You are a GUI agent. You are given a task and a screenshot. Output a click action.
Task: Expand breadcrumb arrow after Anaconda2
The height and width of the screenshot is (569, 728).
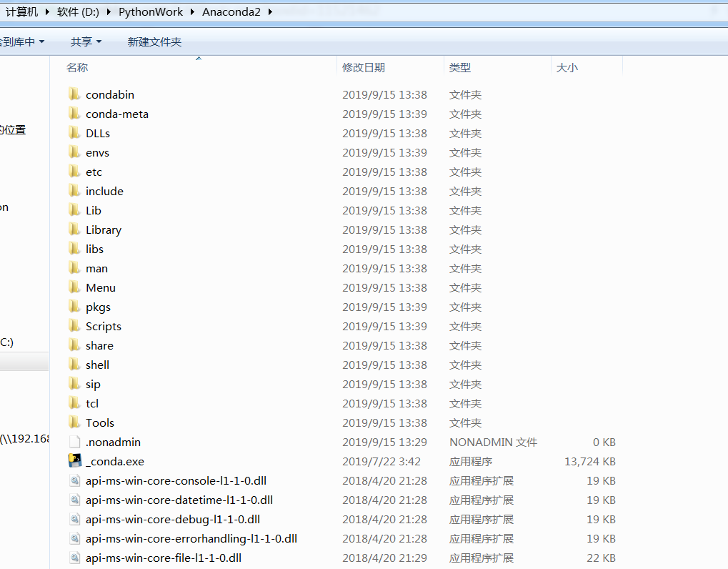coord(270,11)
